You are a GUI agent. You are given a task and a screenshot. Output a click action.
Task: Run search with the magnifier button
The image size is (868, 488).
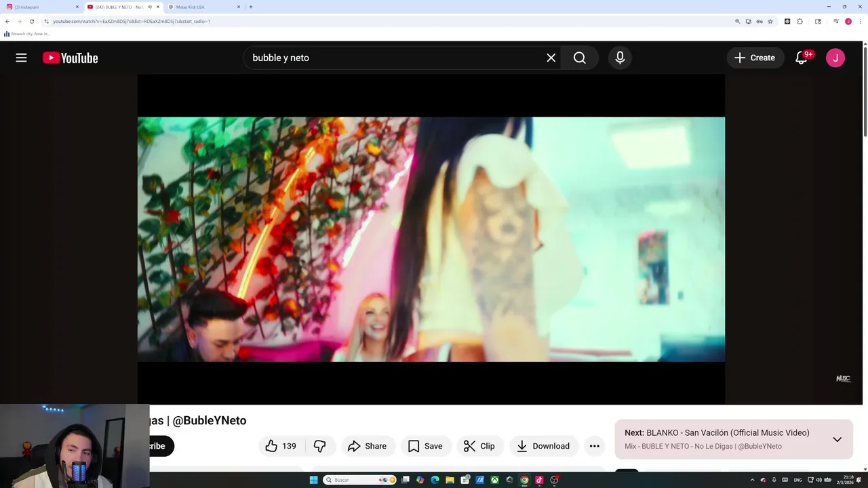pyautogui.click(x=579, y=58)
